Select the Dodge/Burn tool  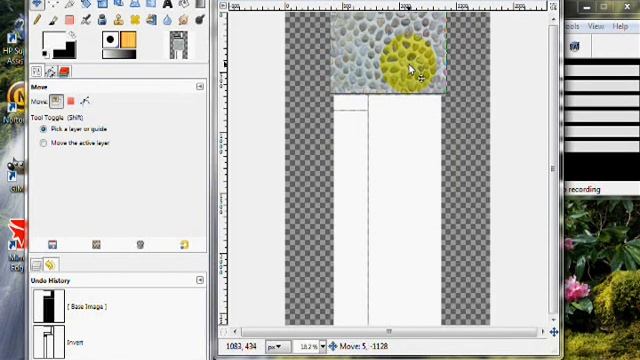click(x=200, y=19)
